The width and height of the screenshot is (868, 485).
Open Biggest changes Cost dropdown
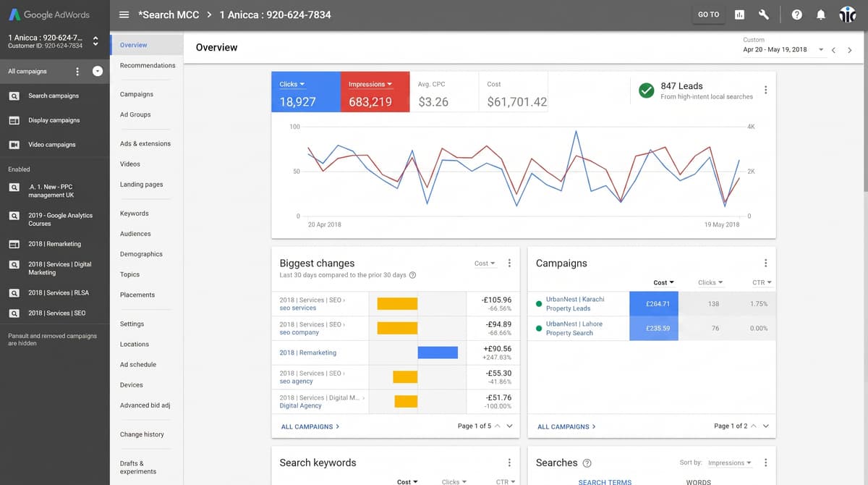[x=485, y=263]
